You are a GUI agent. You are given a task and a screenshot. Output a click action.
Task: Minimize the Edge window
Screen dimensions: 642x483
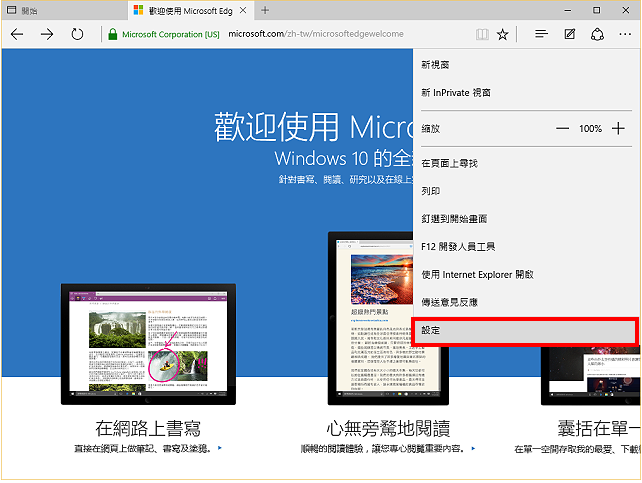(567, 10)
